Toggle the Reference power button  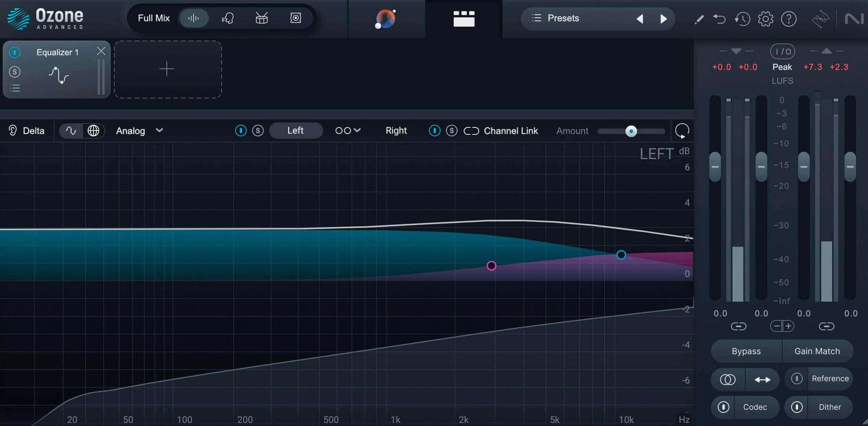[797, 378]
